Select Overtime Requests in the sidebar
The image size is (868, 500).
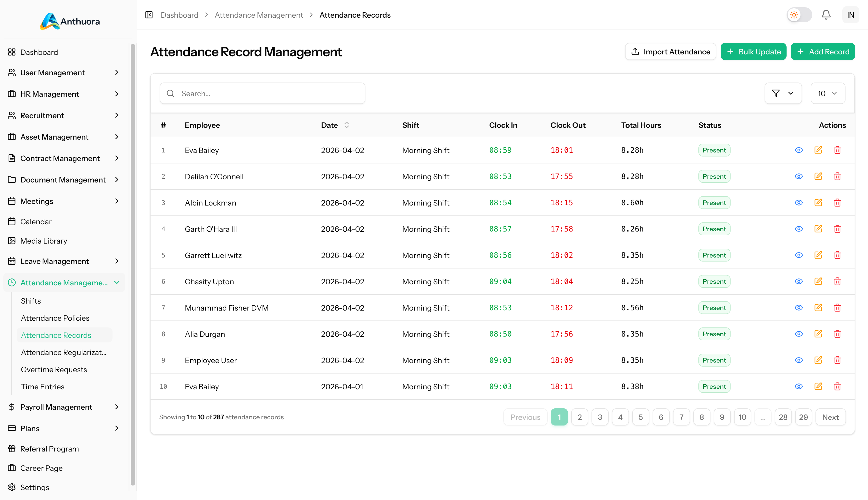coord(54,370)
